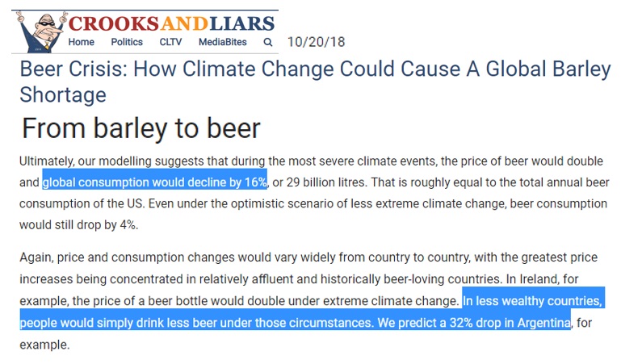
Task: Click 'In Ireland, for' sentence text
Action: [x=542, y=279]
